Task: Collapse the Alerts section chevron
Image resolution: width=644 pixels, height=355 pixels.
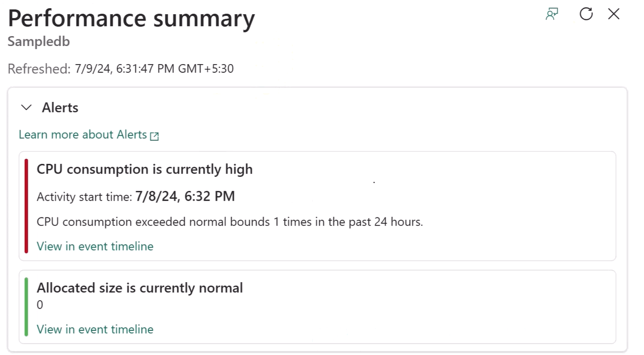Action: coord(26,107)
